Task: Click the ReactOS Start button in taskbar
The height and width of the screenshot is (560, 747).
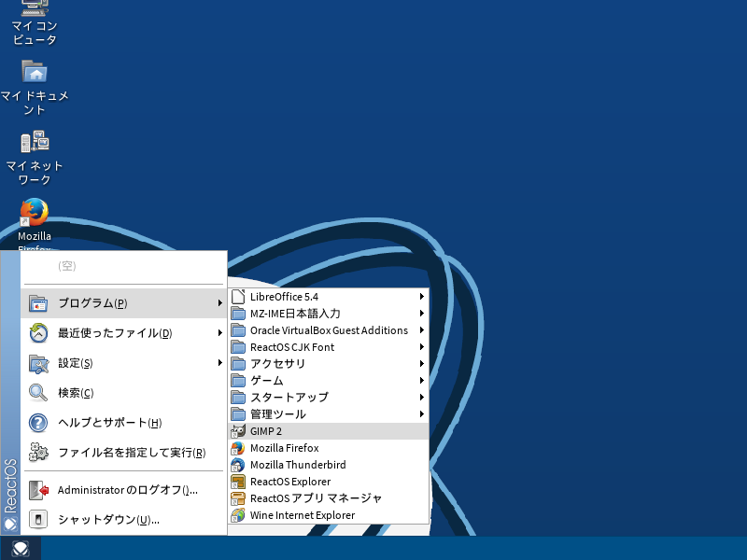Action: coord(21,549)
